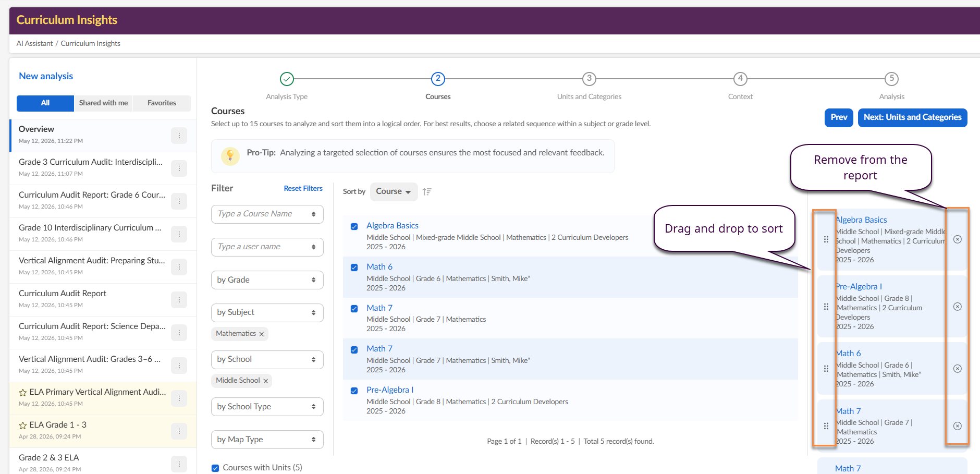The image size is (980, 474).
Task: Open options menu for Grade 3 Curriculum Audit
Action: 179,168
